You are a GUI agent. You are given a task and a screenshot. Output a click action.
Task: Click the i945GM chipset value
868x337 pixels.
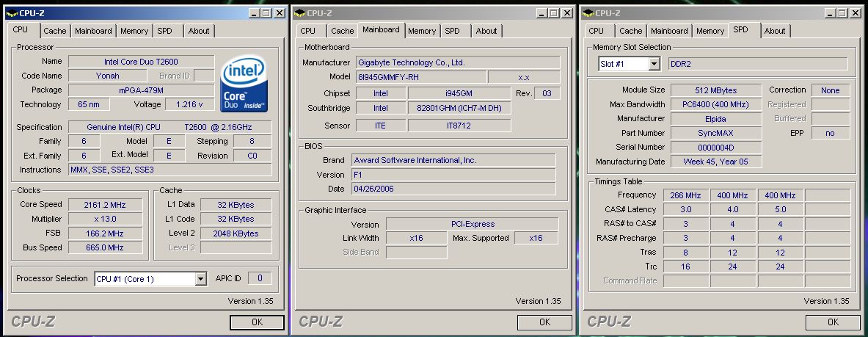[x=459, y=93]
